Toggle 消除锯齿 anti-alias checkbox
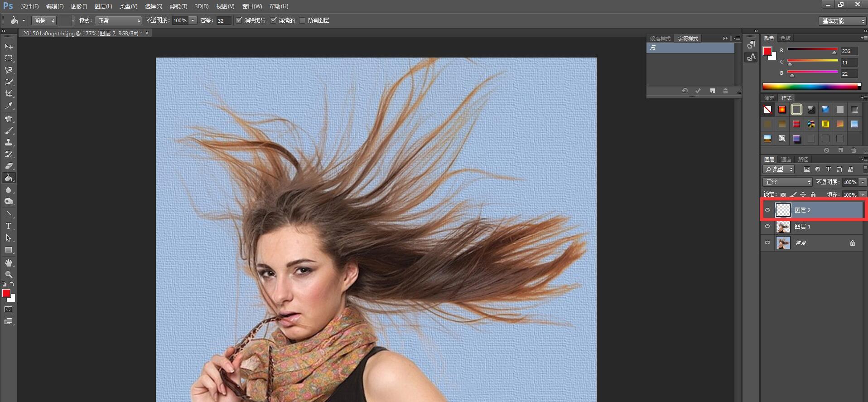This screenshot has width=868, height=402. [239, 20]
